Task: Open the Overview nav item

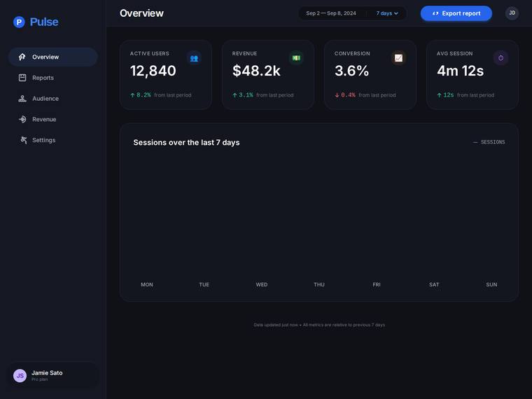Action: coord(53,57)
